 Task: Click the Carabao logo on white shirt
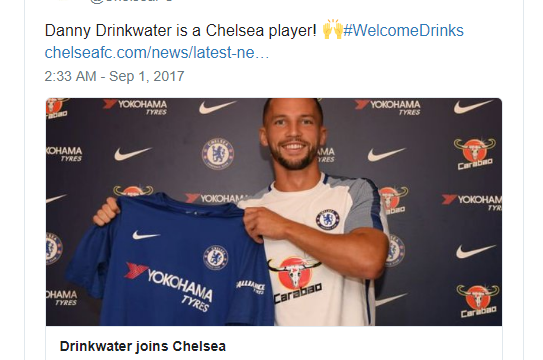(296, 280)
